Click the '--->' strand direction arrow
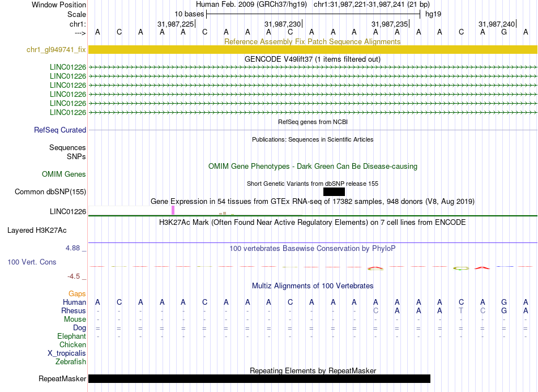538x392 pixels. pos(80,33)
